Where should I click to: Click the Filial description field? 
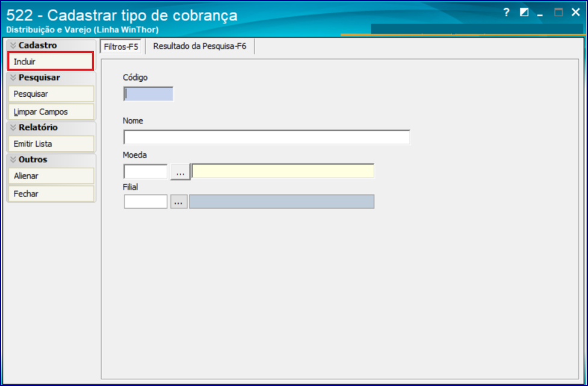(282, 201)
